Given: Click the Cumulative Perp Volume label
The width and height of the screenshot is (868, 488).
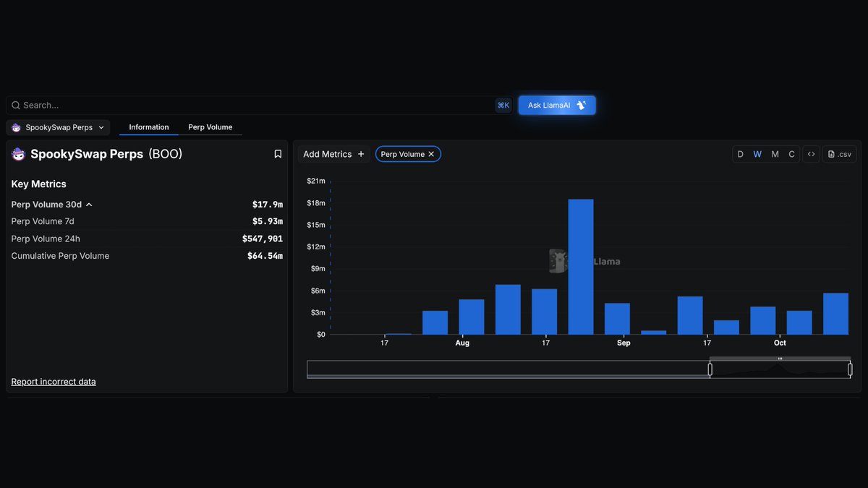Looking at the screenshot, I should click(x=61, y=256).
